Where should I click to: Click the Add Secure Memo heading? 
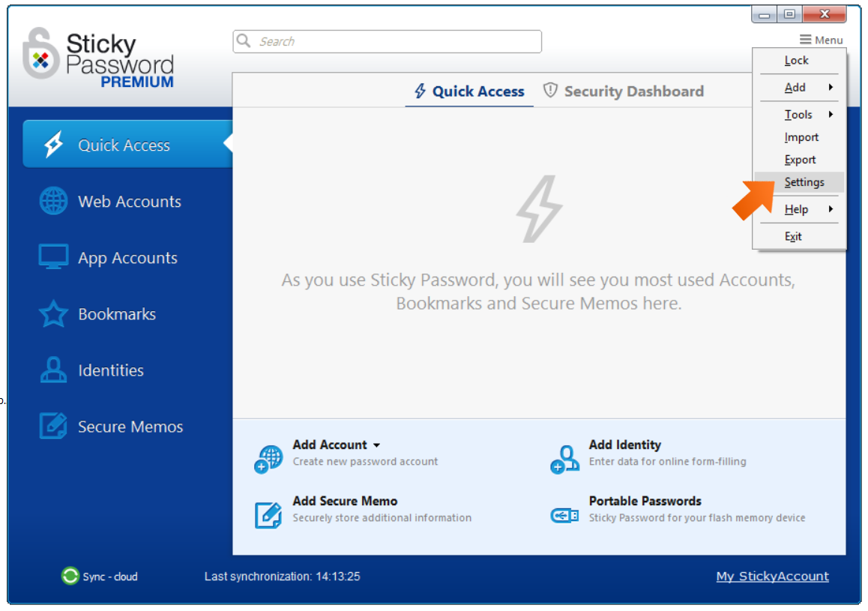(345, 500)
